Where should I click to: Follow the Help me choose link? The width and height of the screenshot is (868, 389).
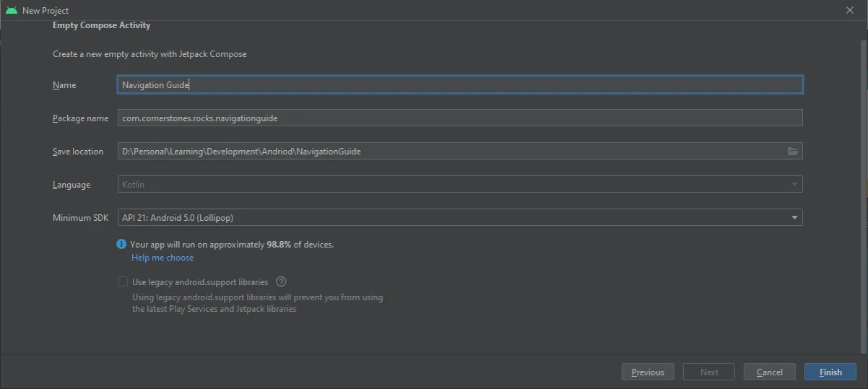pyautogui.click(x=162, y=258)
